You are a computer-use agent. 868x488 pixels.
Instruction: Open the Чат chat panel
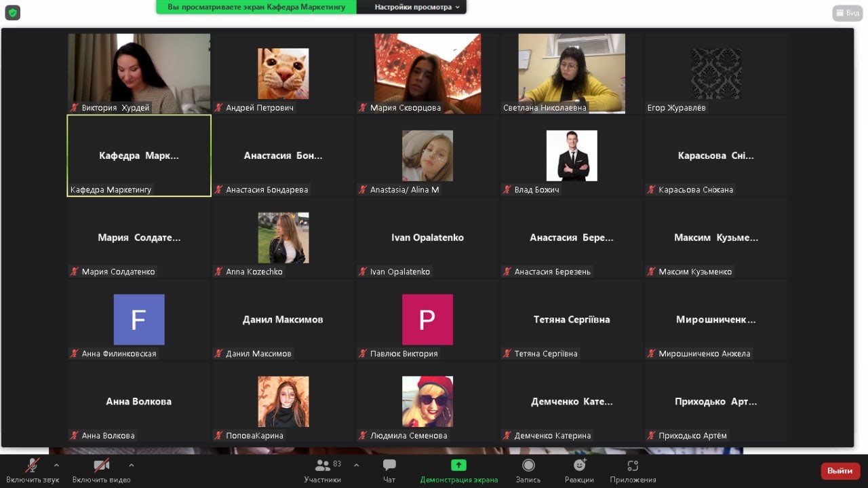389,471
